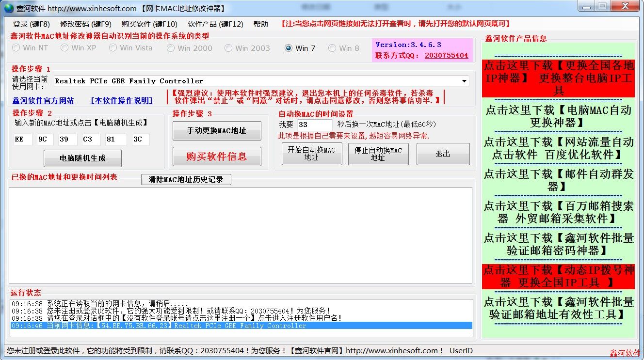Click the globe app icon in title bar

(9, 8)
